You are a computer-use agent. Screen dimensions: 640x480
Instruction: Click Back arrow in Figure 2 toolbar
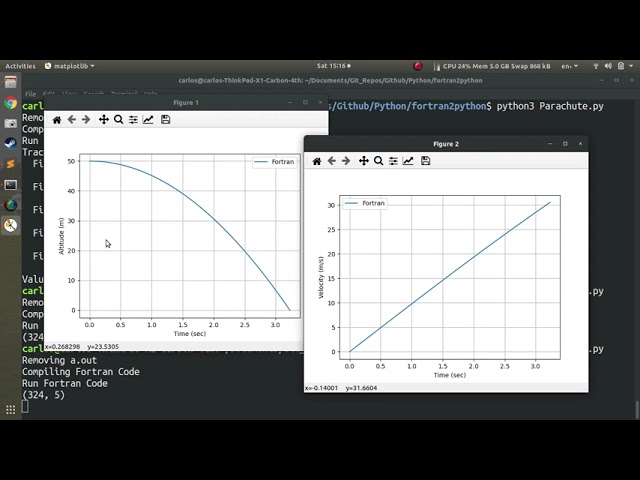click(x=331, y=161)
